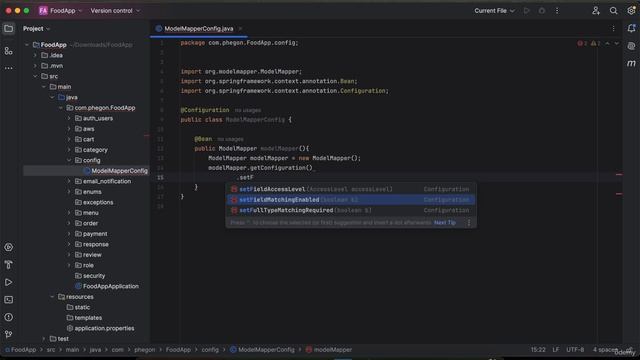This screenshot has height=360, width=640.
Task: Place cursor on the .setF line
Action: coord(245,178)
